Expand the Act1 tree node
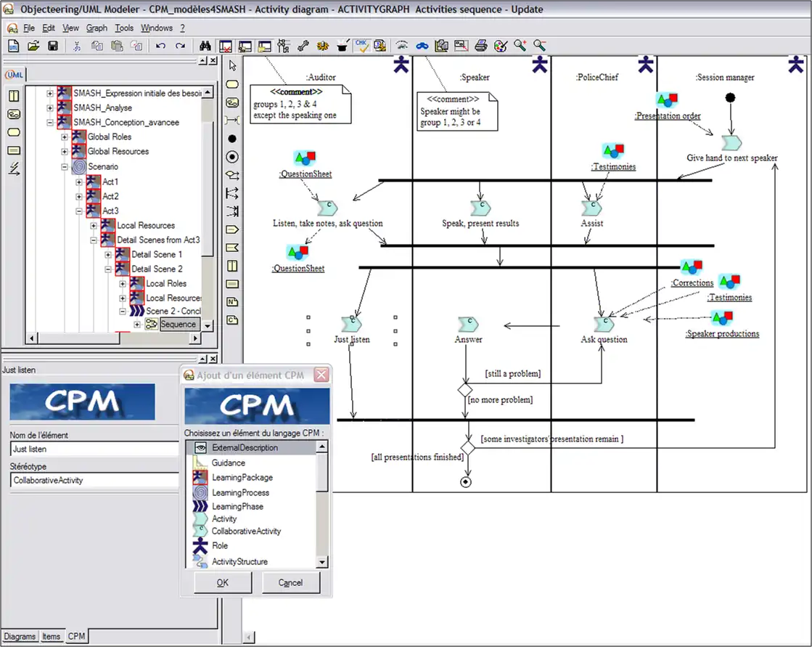 coord(79,182)
